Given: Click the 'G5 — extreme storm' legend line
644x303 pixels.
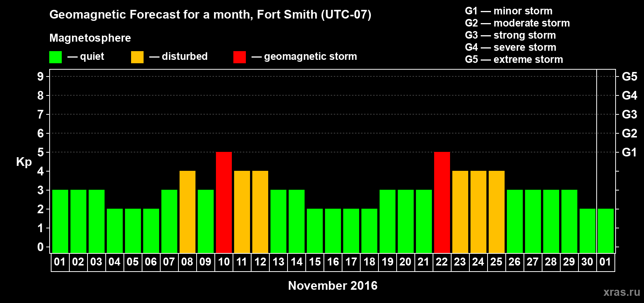Looking at the screenshot, I should tap(514, 59).
